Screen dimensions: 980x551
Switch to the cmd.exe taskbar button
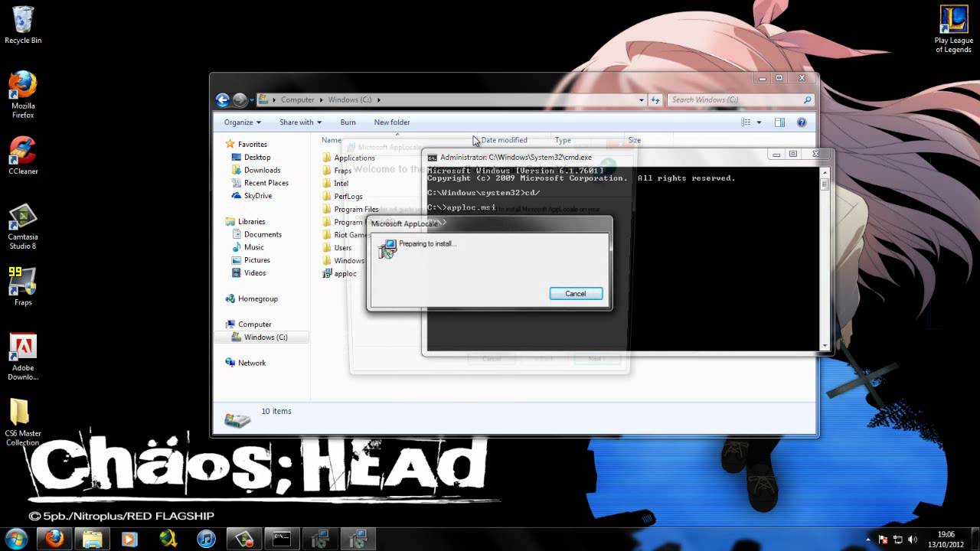coord(282,539)
